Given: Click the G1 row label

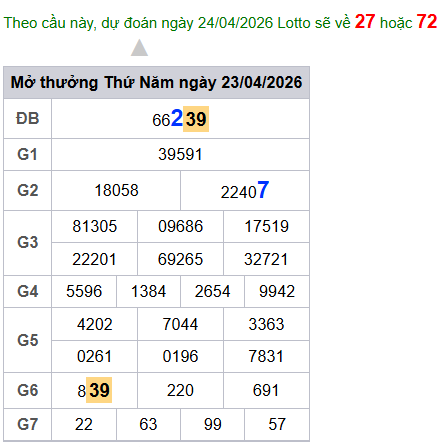Looking at the screenshot, I should 28,154.
